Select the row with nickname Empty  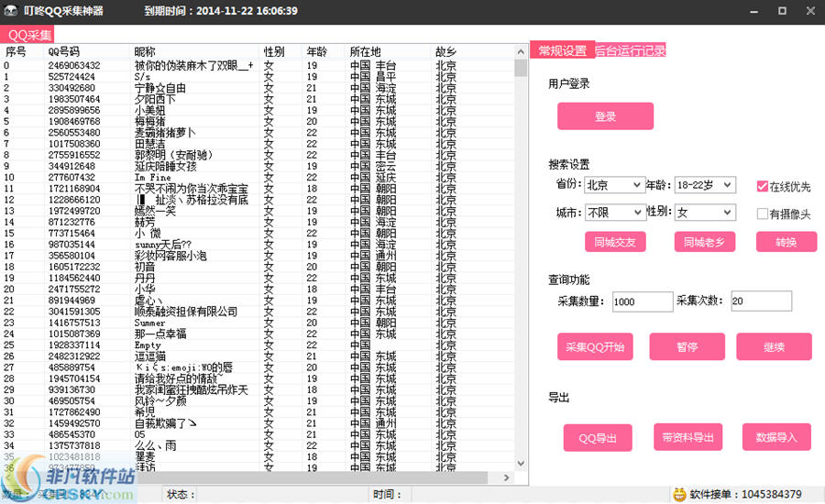click(x=258, y=345)
